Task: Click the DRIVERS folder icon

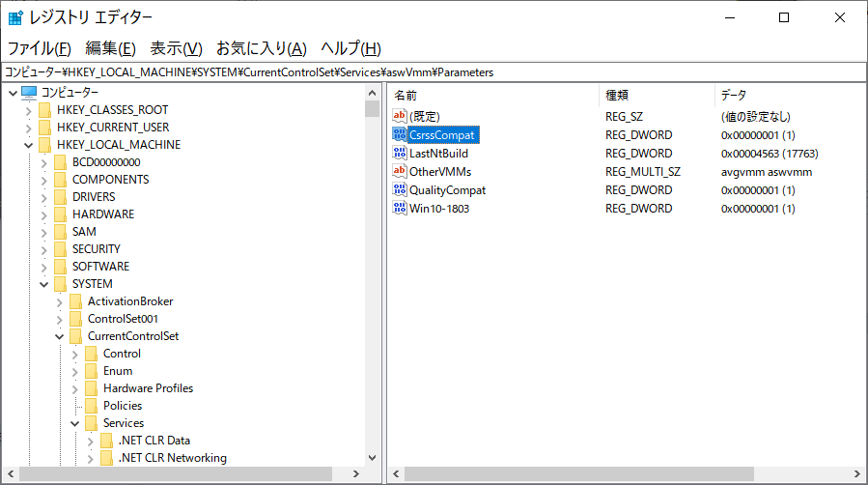Action: click(60, 197)
